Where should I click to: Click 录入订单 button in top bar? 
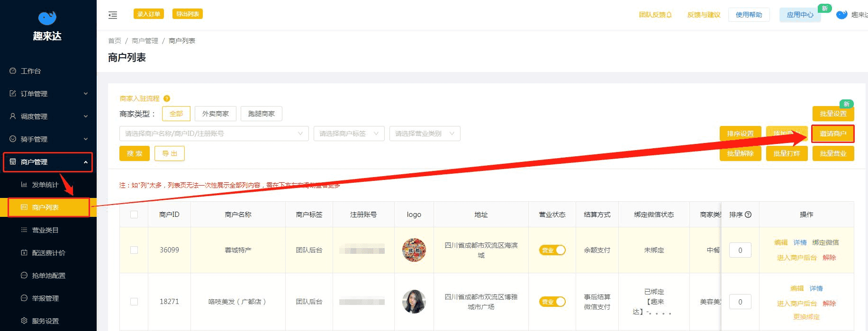pyautogui.click(x=149, y=14)
